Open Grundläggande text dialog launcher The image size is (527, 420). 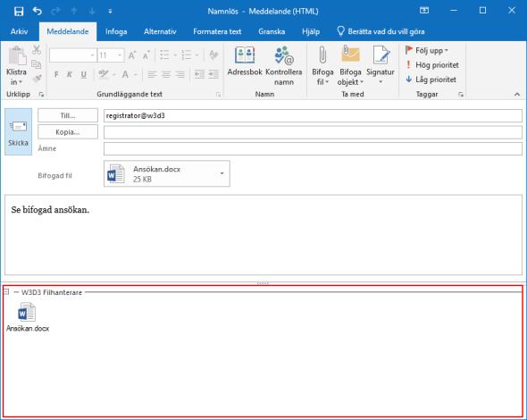click(218, 95)
